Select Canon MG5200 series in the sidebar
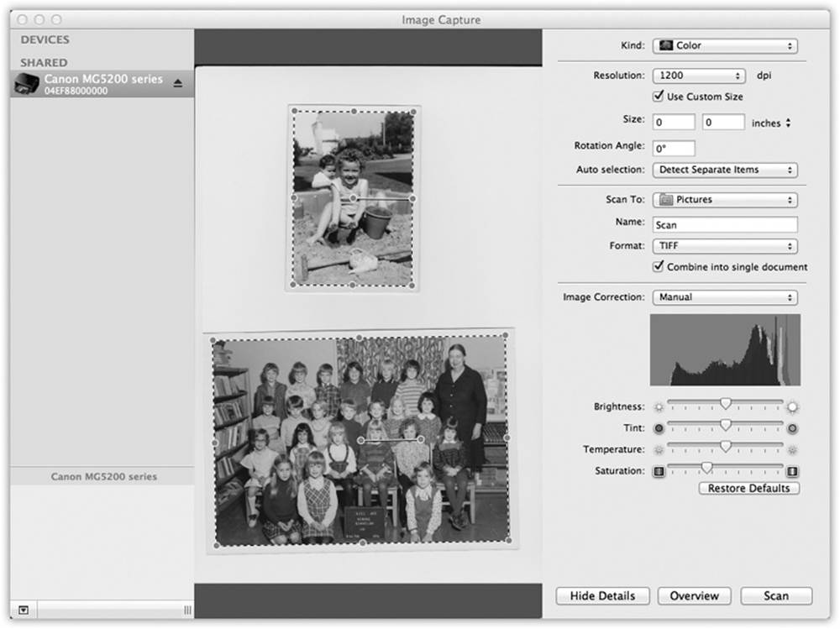 (102, 84)
